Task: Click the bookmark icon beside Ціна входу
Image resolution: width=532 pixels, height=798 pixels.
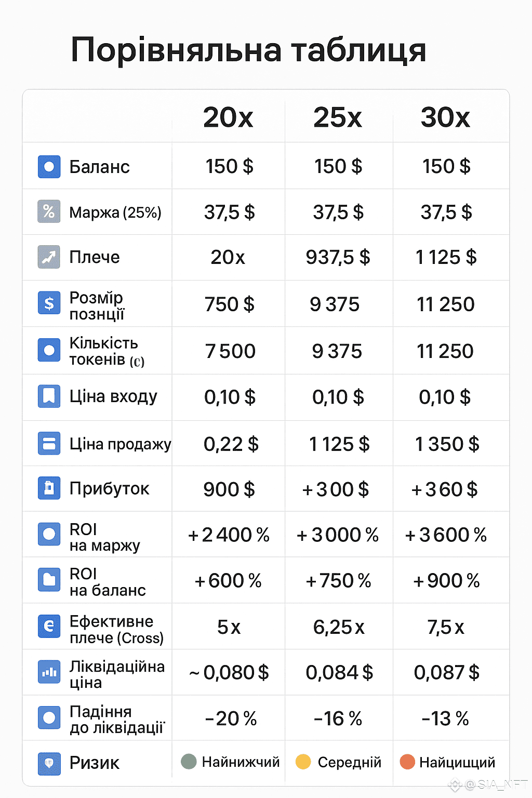Action: tap(49, 396)
